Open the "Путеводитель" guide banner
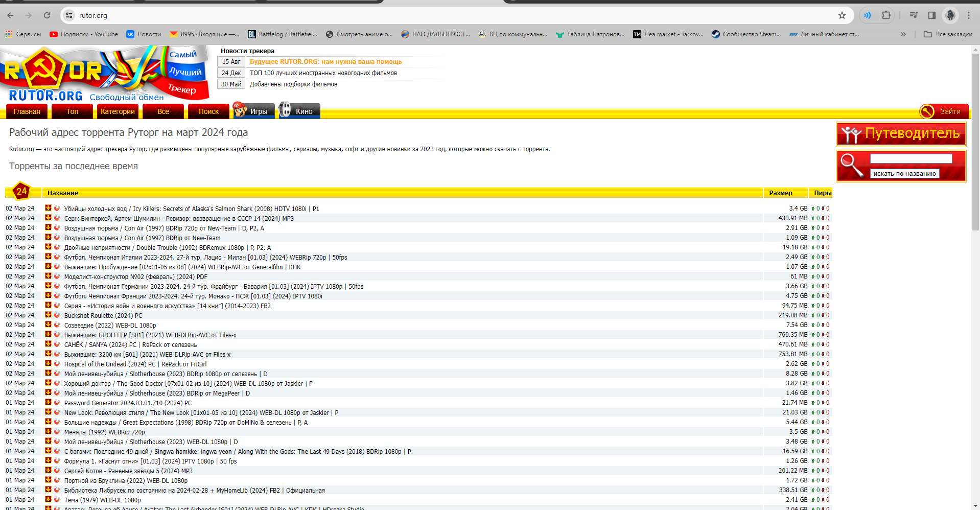980x510 pixels. (901, 134)
